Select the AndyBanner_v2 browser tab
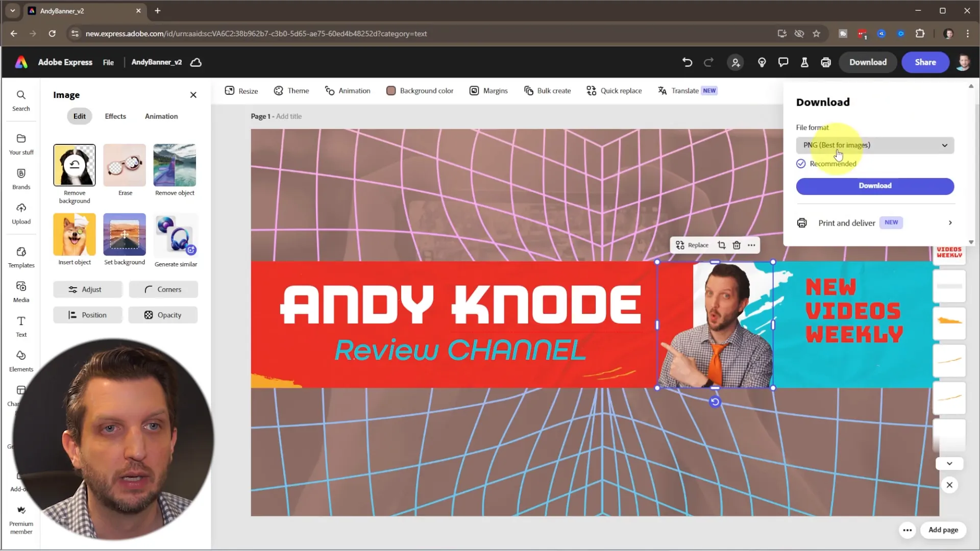 click(84, 11)
